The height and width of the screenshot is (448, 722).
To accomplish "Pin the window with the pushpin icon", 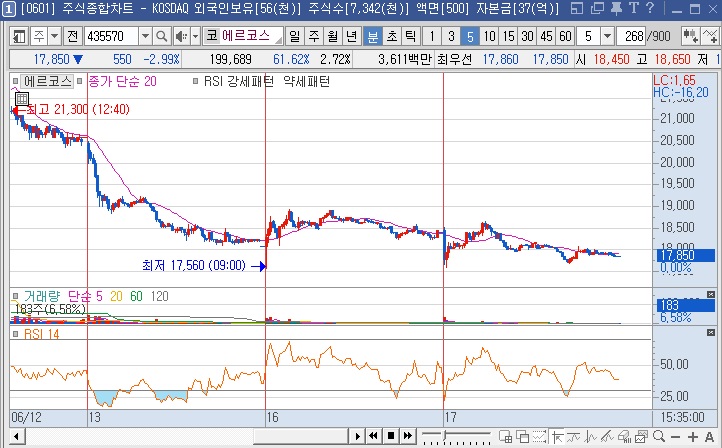I will [616, 8].
